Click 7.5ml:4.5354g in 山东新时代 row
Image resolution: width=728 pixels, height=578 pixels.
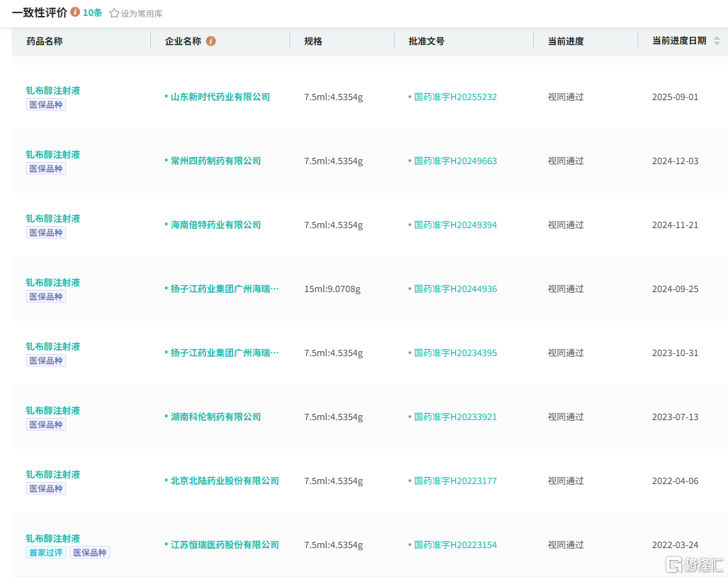[x=333, y=97]
